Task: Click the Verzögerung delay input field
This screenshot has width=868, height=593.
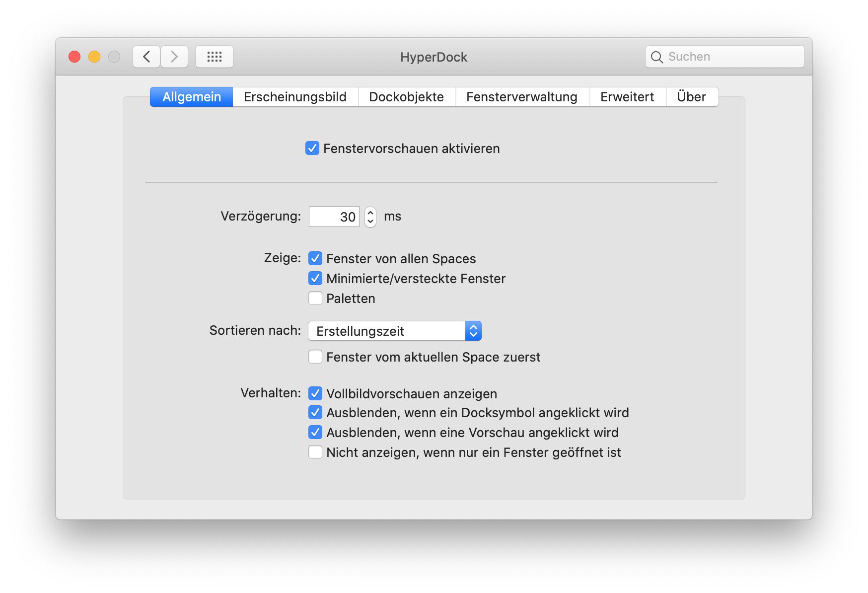Action: (334, 217)
